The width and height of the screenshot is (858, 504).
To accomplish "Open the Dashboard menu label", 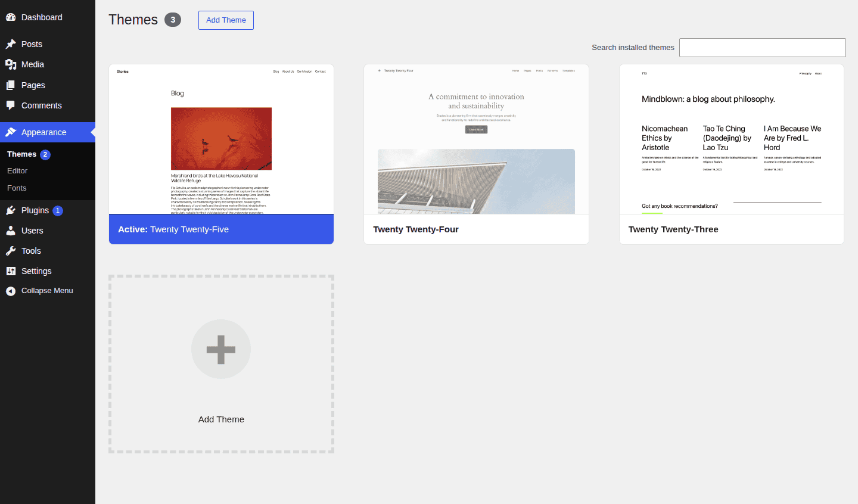I will [x=42, y=17].
